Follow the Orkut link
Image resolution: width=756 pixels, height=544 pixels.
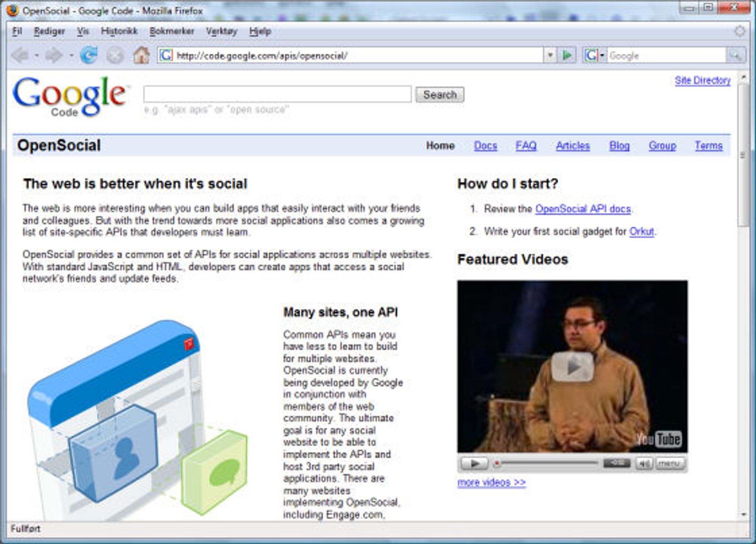coord(641,231)
